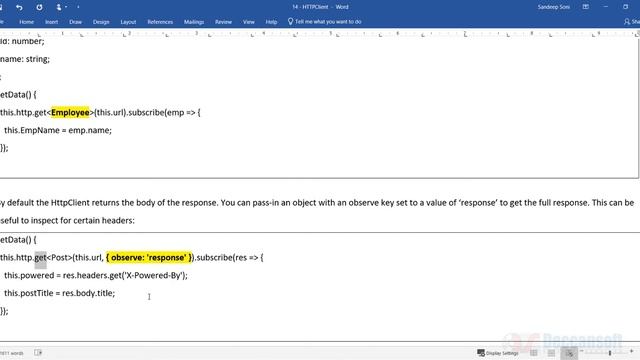Click the text useful to inspect for certain headers
Image resolution: width=640 pixels, height=360 pixels.
pyautogui.click(x=67, y=220)
